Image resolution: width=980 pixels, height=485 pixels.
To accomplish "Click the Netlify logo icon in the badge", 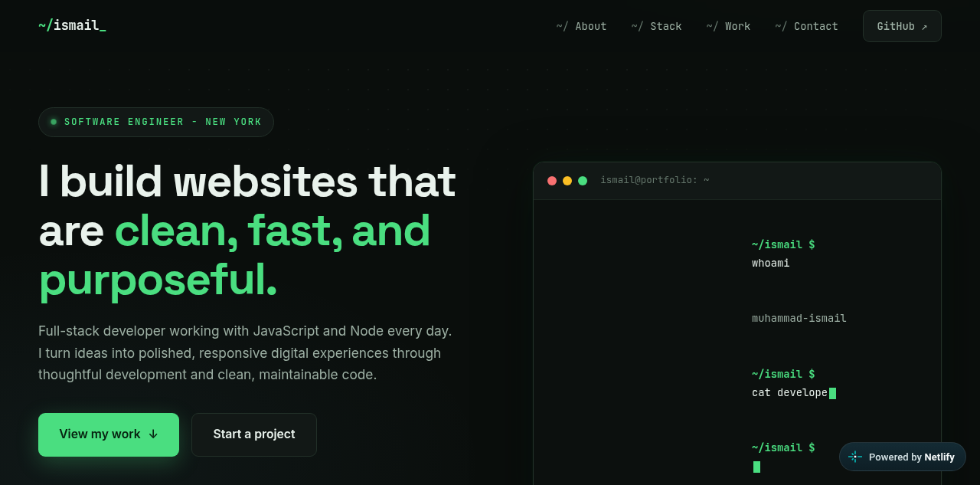I will (x=855, y=457).
